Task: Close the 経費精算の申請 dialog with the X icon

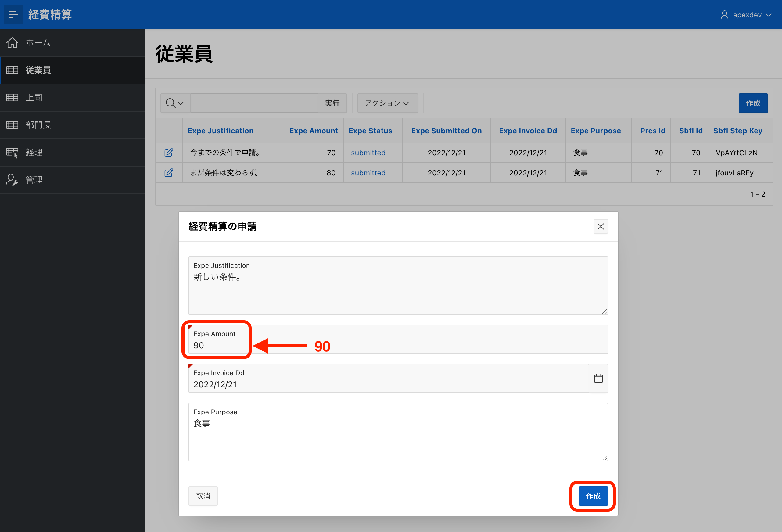Action: pyautogui.click(x=600, y=226)
